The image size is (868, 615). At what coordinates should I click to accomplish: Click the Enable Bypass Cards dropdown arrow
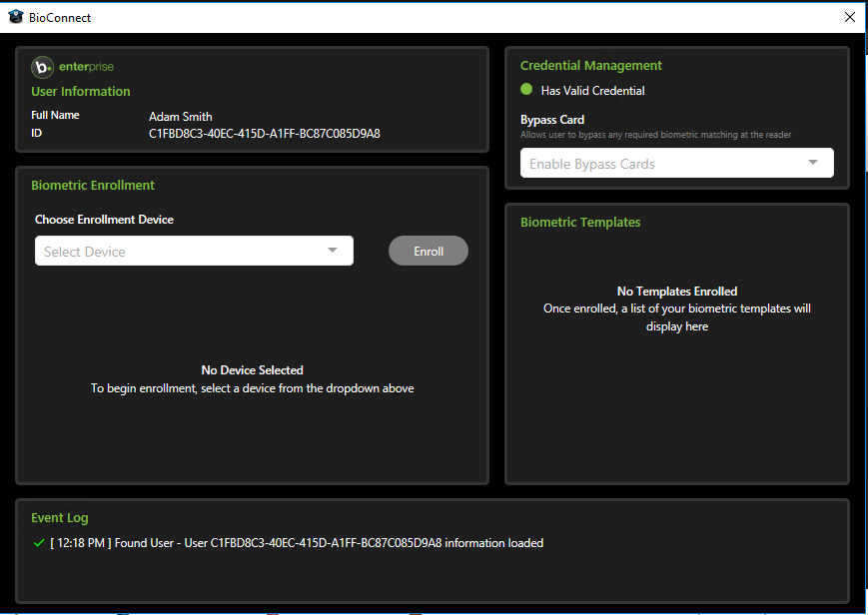pyautogui.click(x=813, y=162)
